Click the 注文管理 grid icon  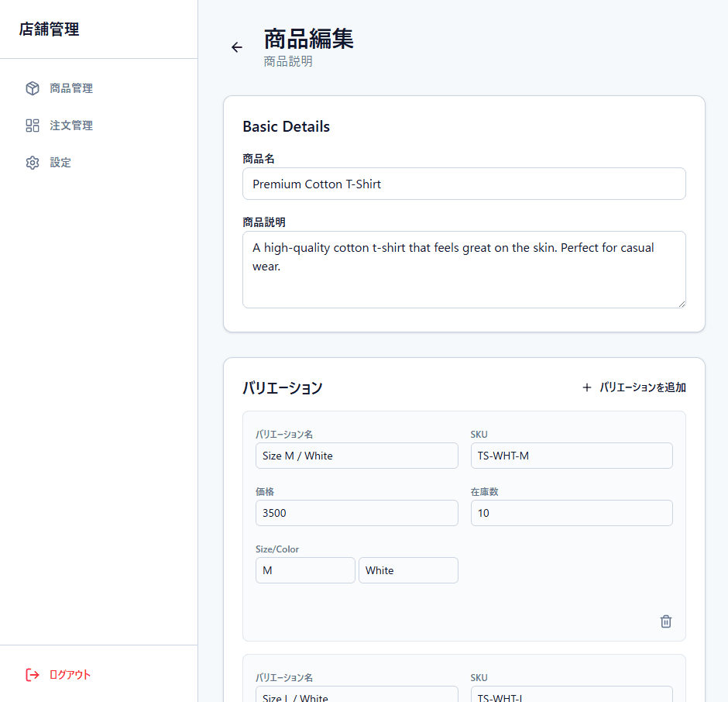[x=32, y=125]
